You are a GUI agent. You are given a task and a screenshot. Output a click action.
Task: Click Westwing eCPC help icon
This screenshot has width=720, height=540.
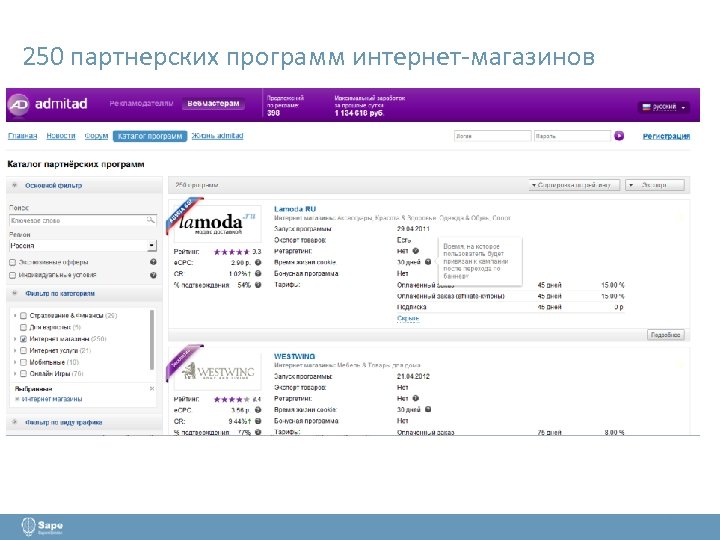coord(258,410)
